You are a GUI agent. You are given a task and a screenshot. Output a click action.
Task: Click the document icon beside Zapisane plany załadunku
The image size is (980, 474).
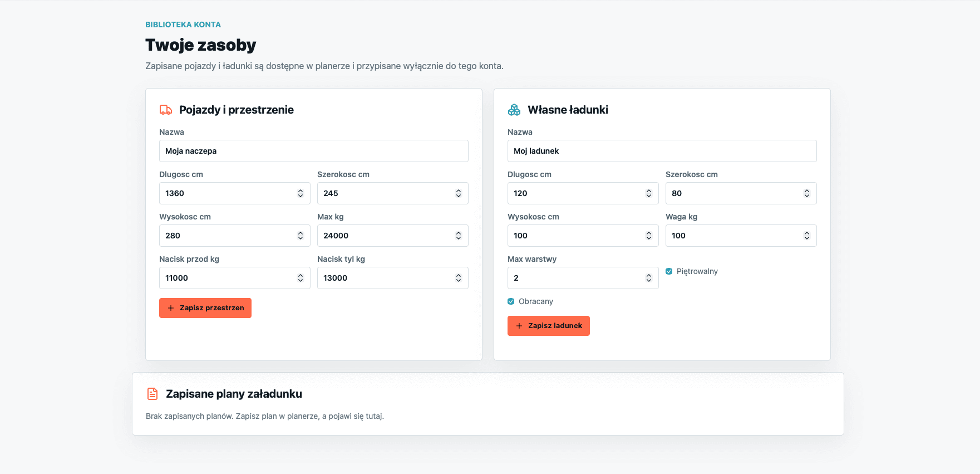152,394
